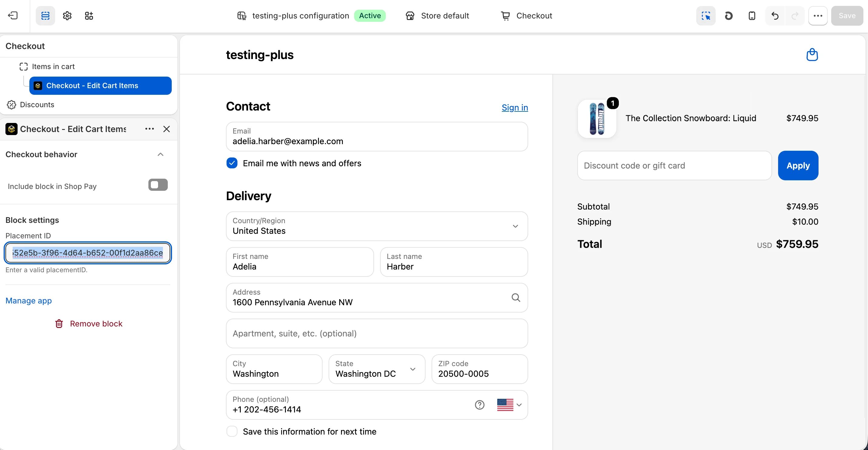Open the testing-plus configuration selector
The height and width of the screenshot is (450, 868).
(311, 15)
